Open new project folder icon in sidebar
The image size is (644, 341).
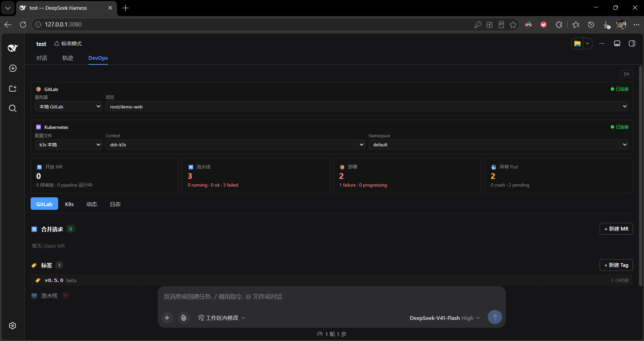13,89
